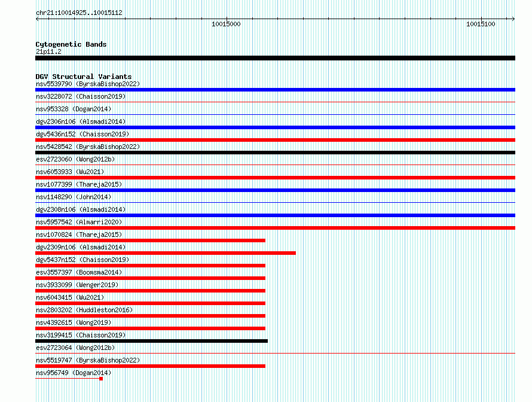The image size is (532, 402).
Task: Click the red bar under dgv5436n152
Action: (275, 140)
